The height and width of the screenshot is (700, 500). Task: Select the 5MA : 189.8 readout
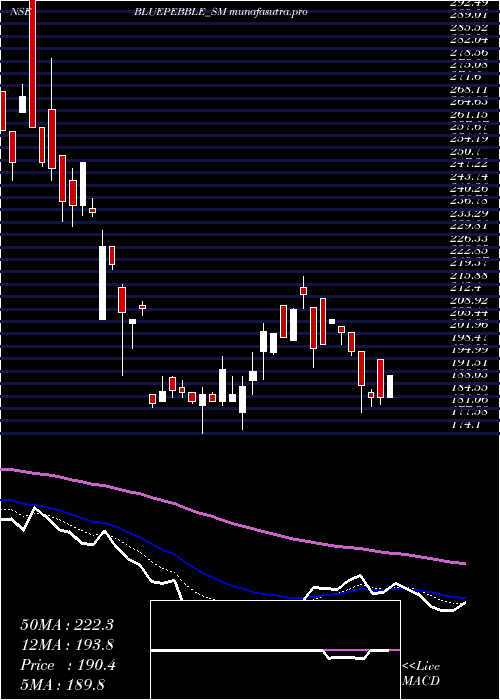tap(62, 684)
